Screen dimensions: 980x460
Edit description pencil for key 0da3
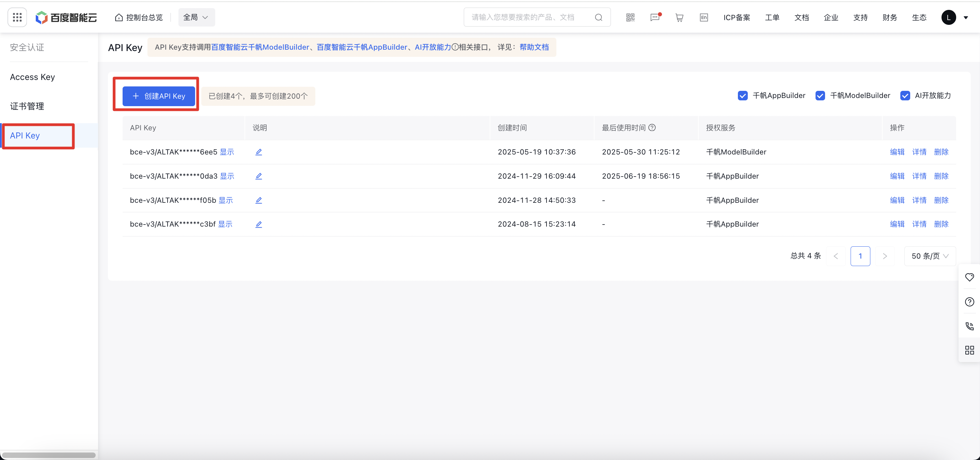[259, 176]
